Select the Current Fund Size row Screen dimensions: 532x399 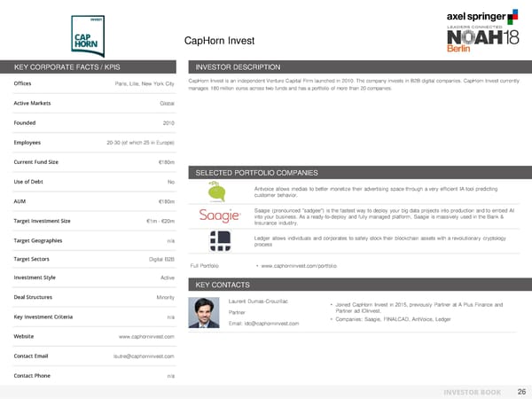93,162
